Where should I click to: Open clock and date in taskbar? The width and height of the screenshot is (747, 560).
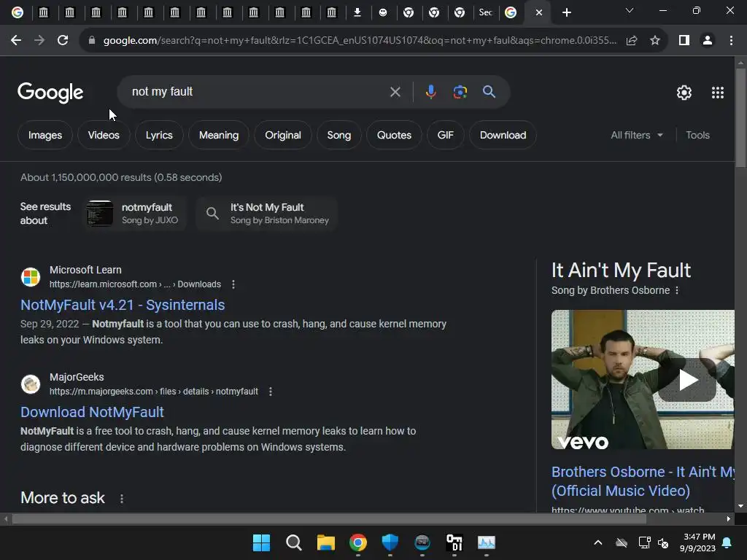click(x=697, y=542)
